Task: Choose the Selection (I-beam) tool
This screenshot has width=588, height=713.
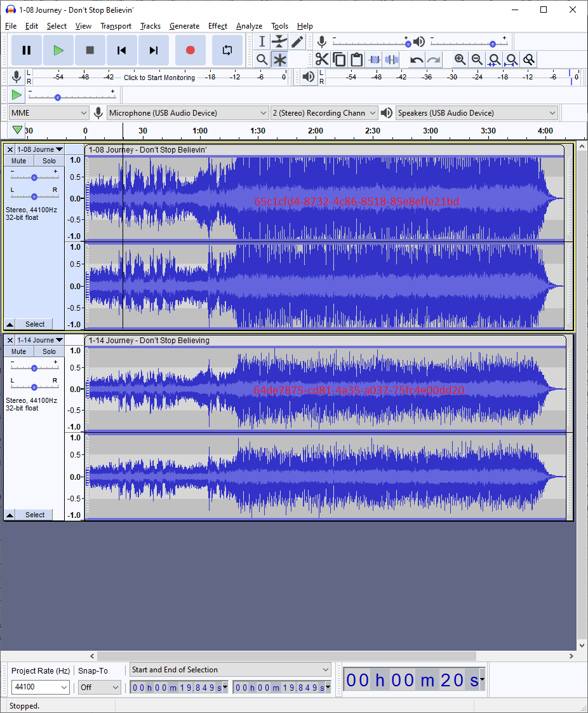Action: 262,42
